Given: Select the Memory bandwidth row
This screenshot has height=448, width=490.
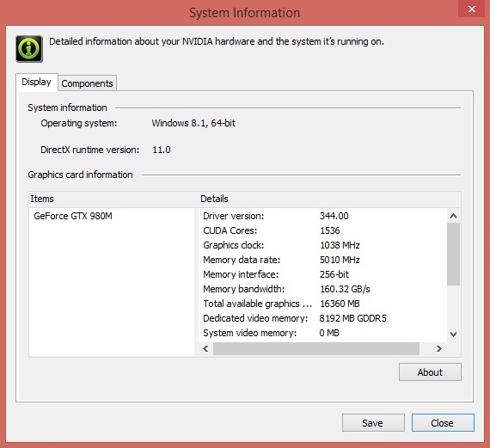Looking at the screenshot, I should [322, 289].
